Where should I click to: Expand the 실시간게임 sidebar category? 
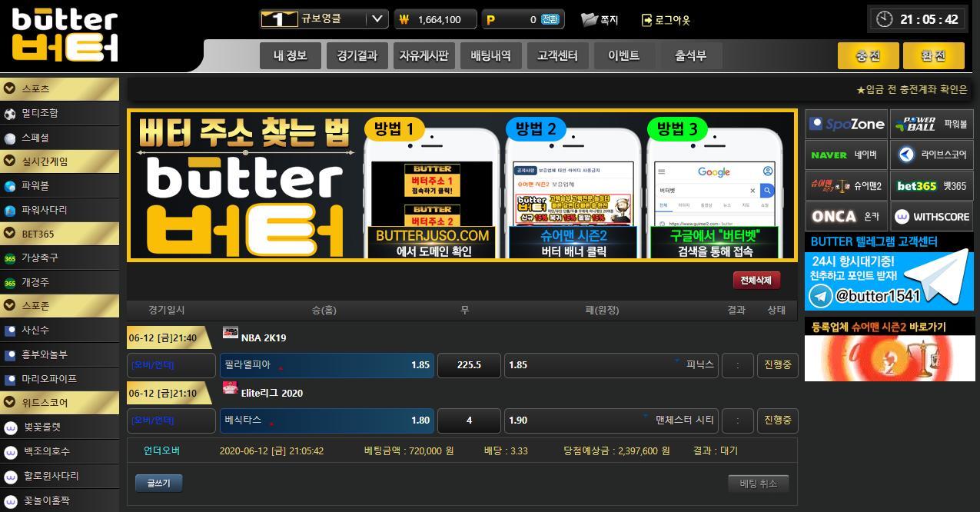coord(10,161)
